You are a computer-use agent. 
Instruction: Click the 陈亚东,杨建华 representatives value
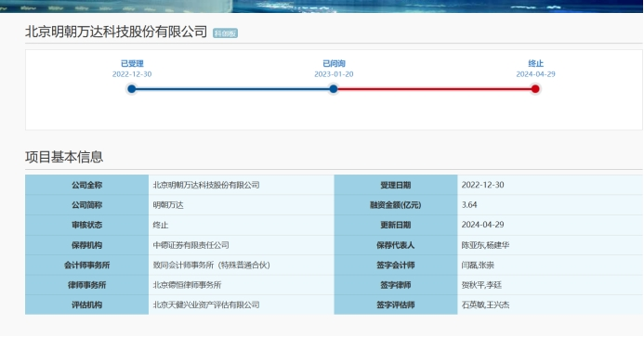point(485,245)
